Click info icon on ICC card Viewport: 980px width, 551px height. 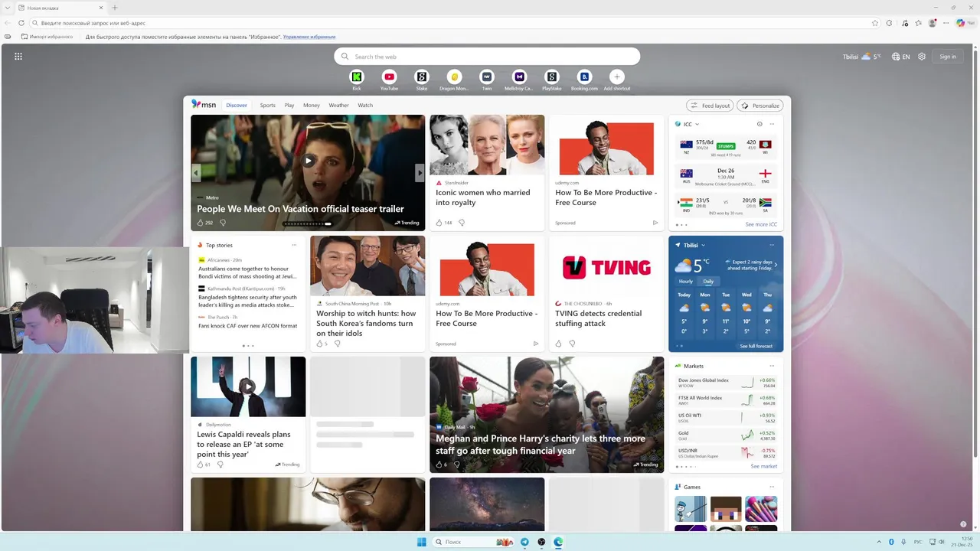tap(759, 124)
